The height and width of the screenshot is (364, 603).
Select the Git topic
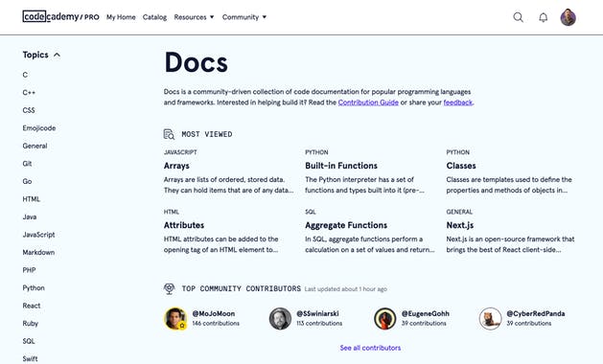(x=27, y=164)
